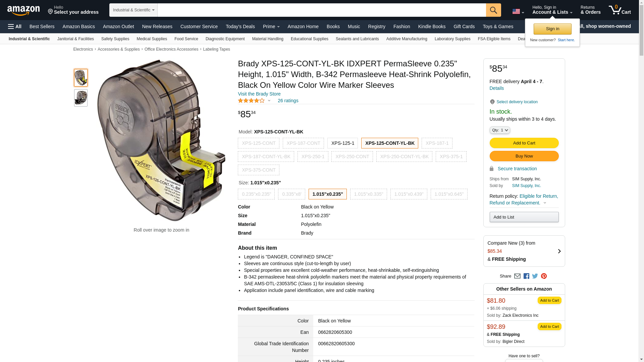Go to Safety Supplies subcategory
The height and width of the screenshot is (362, 644).
click(115, 39)
